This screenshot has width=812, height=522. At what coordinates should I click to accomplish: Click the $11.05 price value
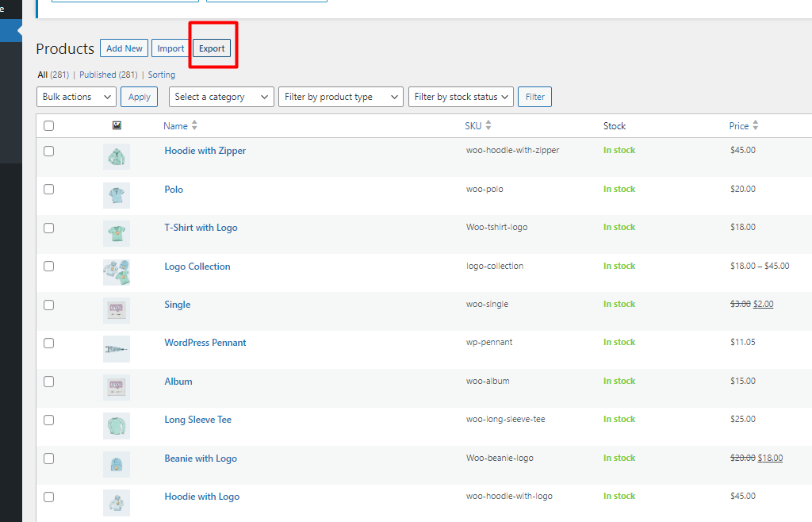point(742,342)
